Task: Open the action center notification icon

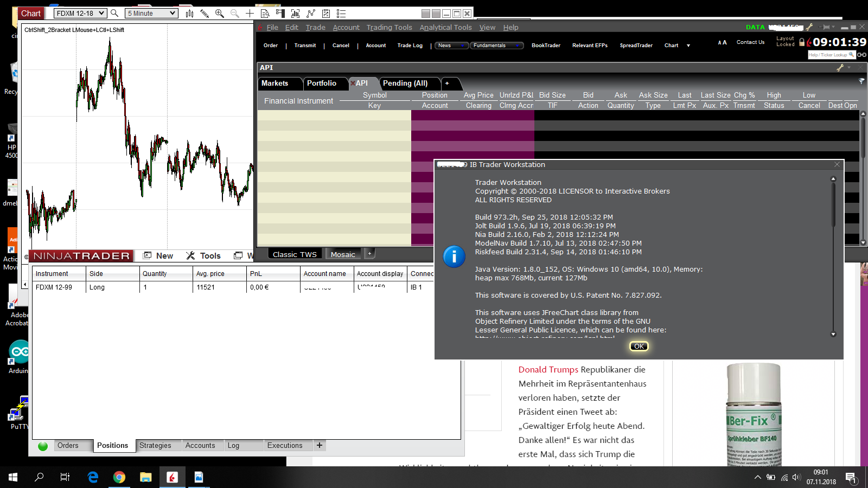Action: 851,478
